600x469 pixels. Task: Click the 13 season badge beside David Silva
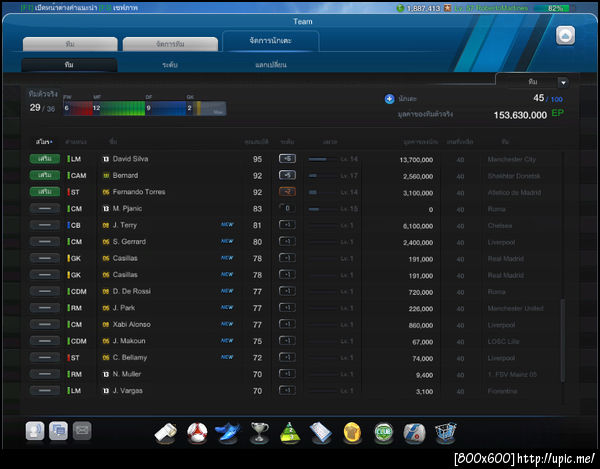106,159
